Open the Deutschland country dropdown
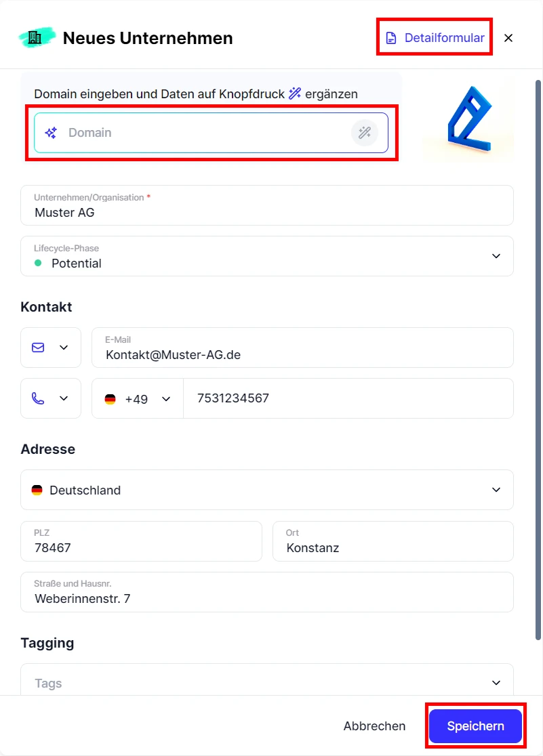Screen dimensions: 543x756 pos(496,490)
